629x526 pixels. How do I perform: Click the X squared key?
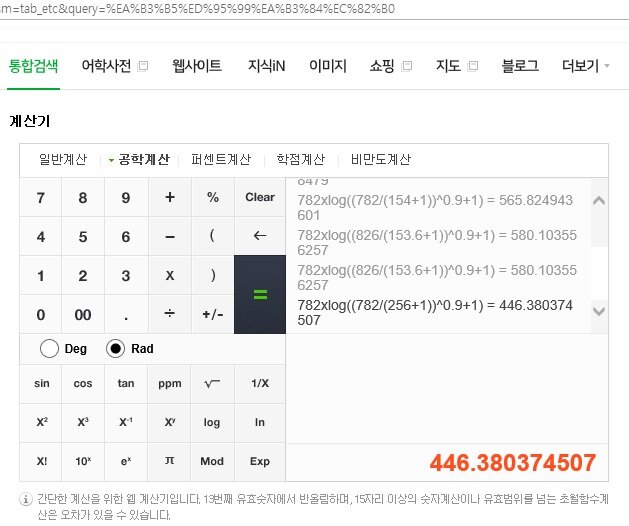tap(42, 422)
